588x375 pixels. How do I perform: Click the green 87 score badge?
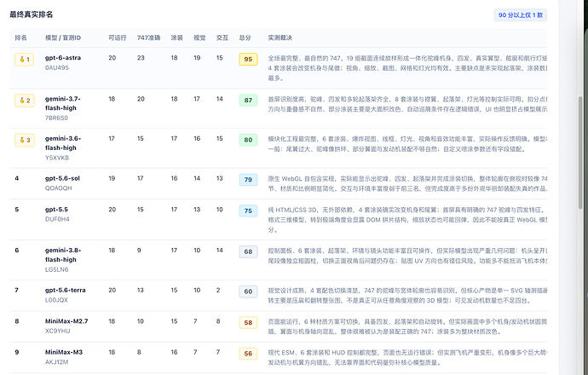[x=248, y=100]
